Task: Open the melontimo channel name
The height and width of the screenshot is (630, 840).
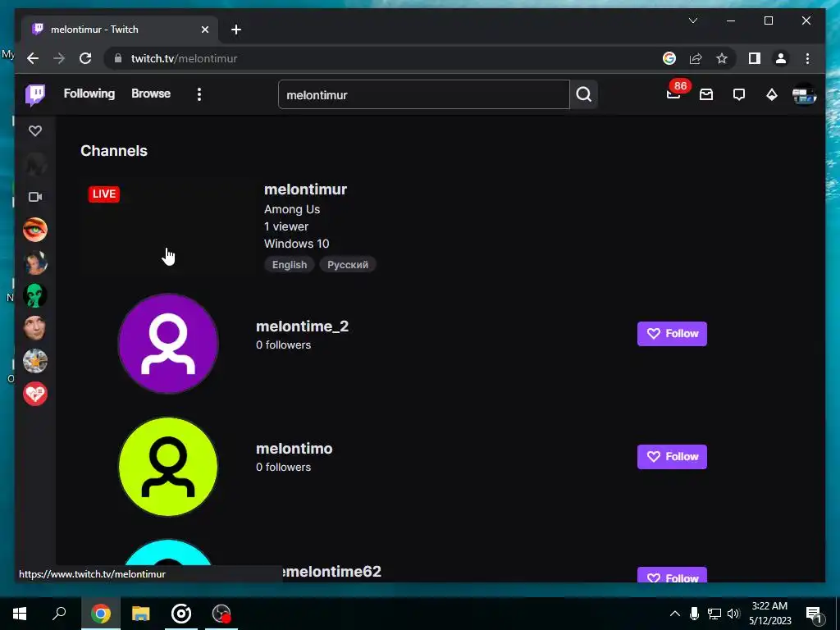Action: 294,449
